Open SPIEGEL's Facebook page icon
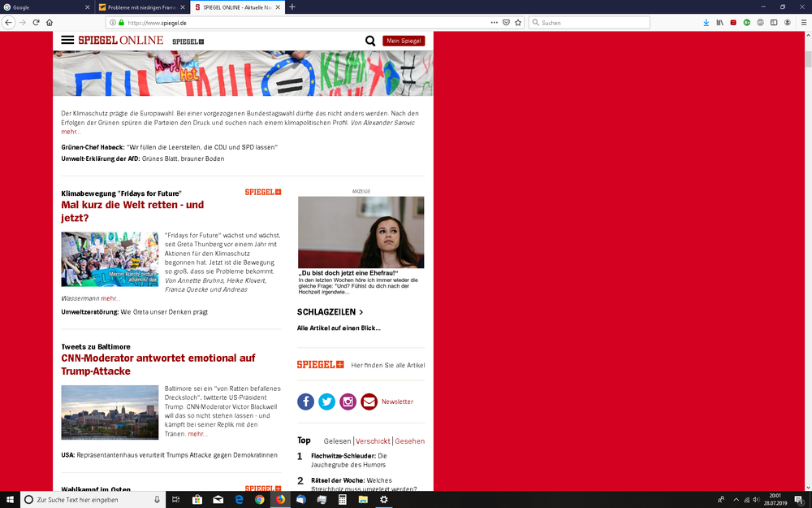This screenshot has width=812, height=508. (305, 402)
